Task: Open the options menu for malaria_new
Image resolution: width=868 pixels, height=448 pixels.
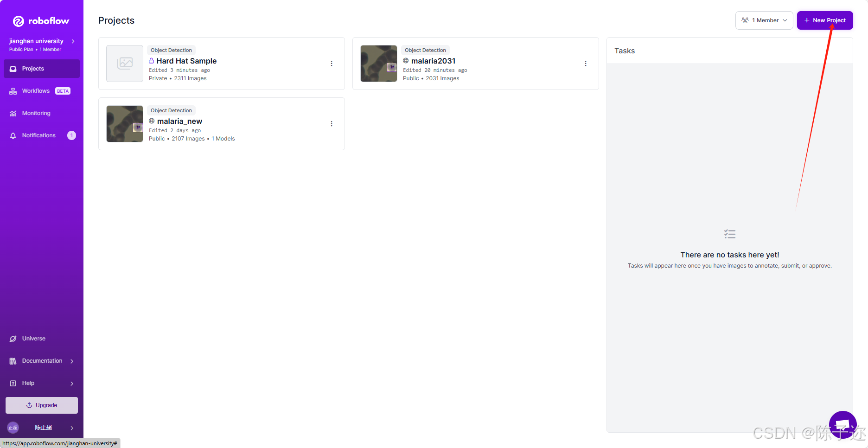Action: (x=332, y=124)
